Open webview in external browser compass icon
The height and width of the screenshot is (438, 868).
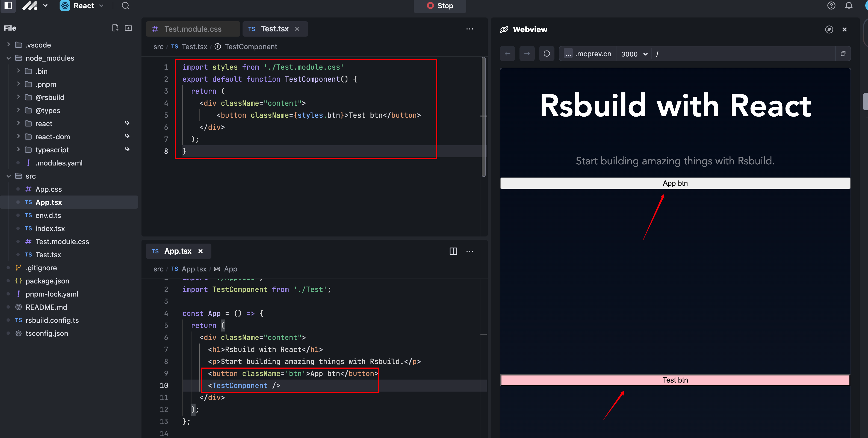[829, 30]
